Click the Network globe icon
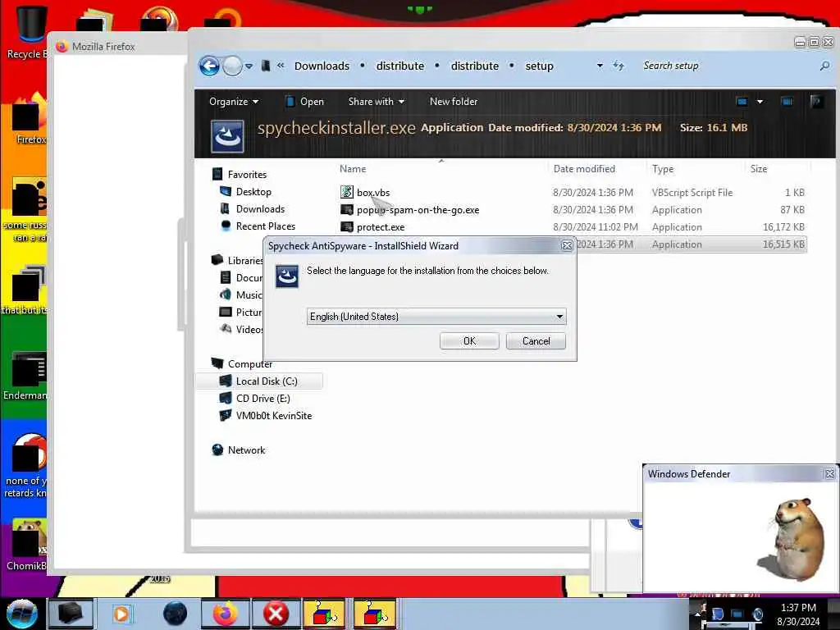Viewport: 840px width, 630px height. coord(217,450)
